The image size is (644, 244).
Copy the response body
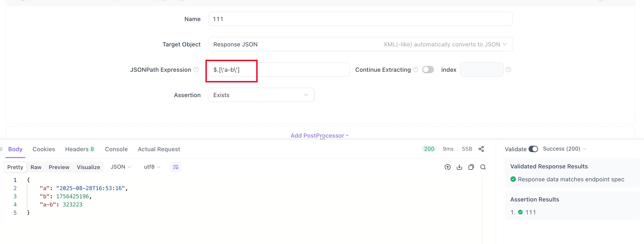[471, 167]
